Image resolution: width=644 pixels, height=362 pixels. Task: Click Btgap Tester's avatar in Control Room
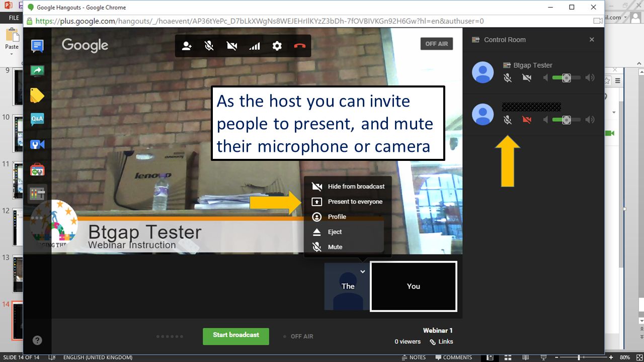coord(483,72)
